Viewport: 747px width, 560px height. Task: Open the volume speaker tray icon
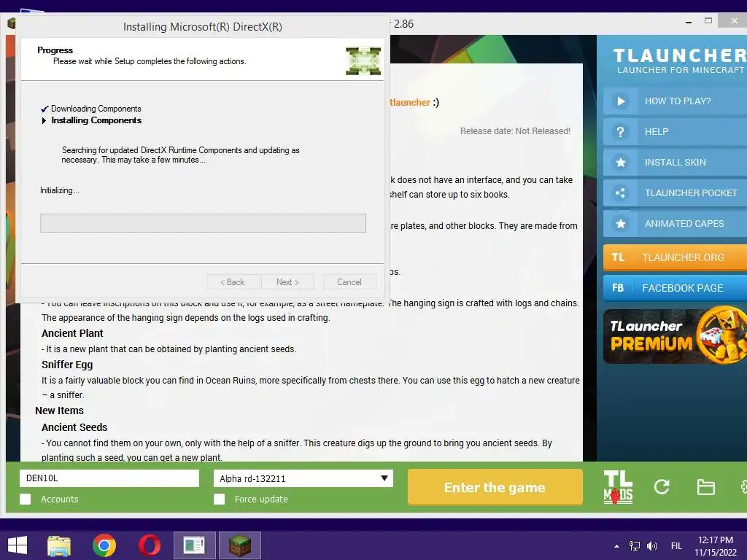[x=651, y=546]
